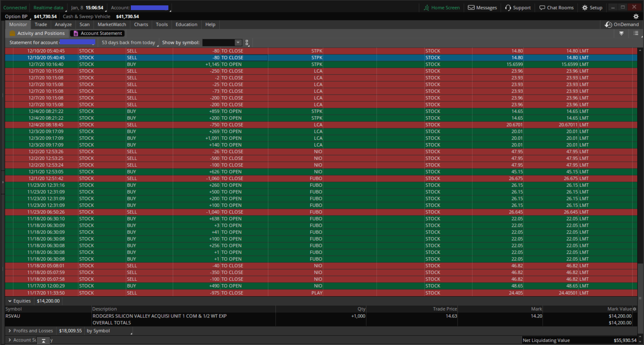Viewport: 644px width, 345px height.
Task: Click the 11/17/20 12:00:29 NIO buy row
Action: [321, 286]
